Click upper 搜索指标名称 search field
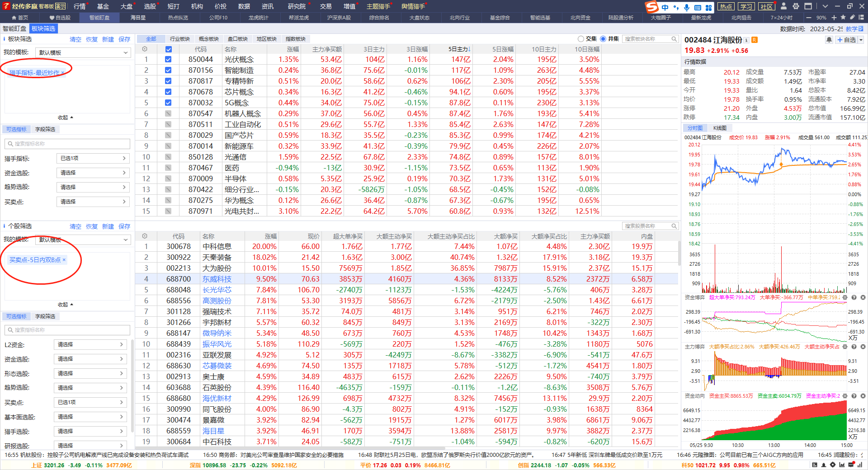 (67, 144)
